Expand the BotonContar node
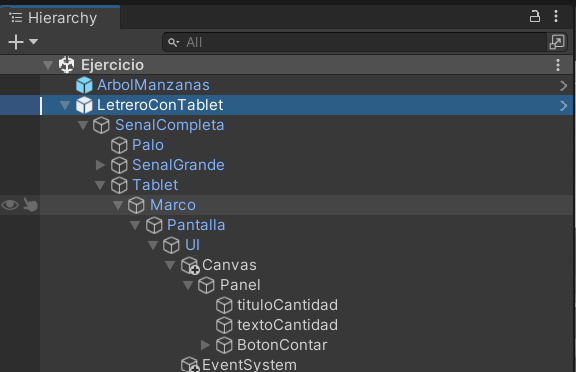Viewport: 576px width, 372px height. coord(205,345)
